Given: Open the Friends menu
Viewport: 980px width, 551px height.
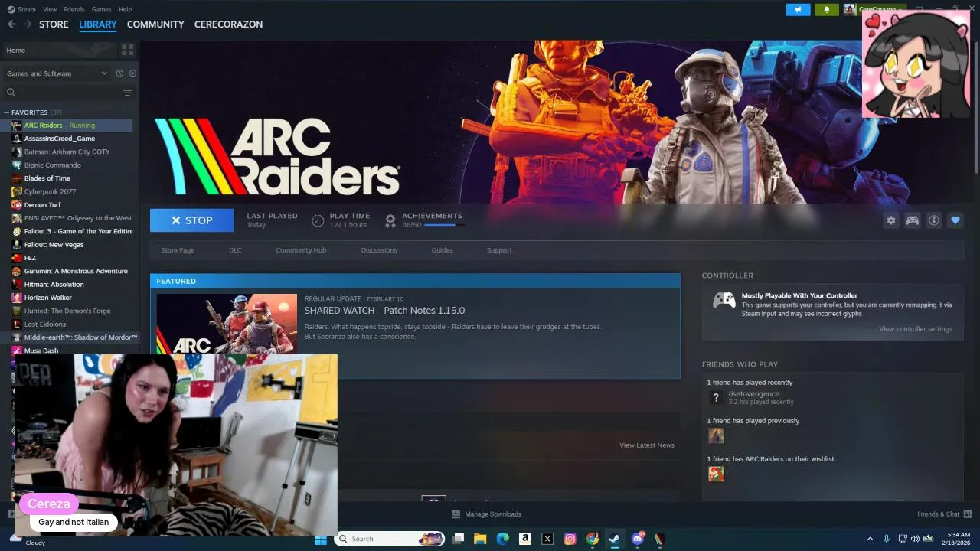Looking at the screenshot, I should tap(74, 9).
